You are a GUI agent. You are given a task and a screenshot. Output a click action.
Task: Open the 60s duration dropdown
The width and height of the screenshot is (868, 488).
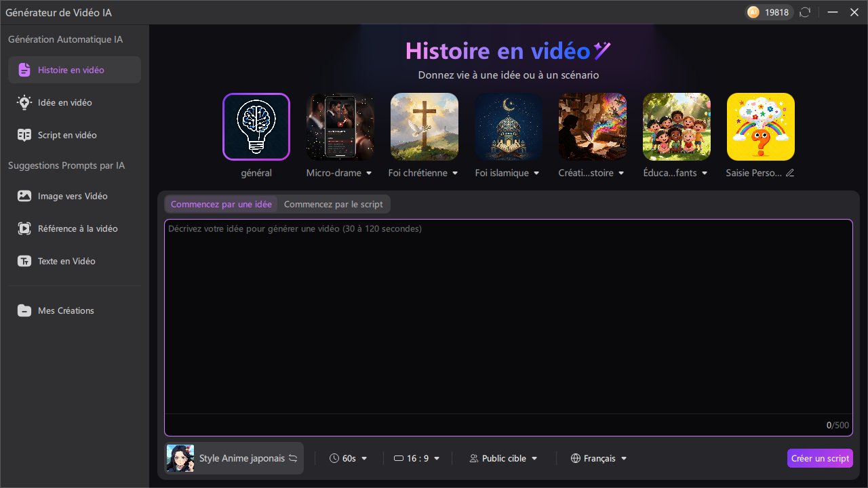click(x=349, y=458)
